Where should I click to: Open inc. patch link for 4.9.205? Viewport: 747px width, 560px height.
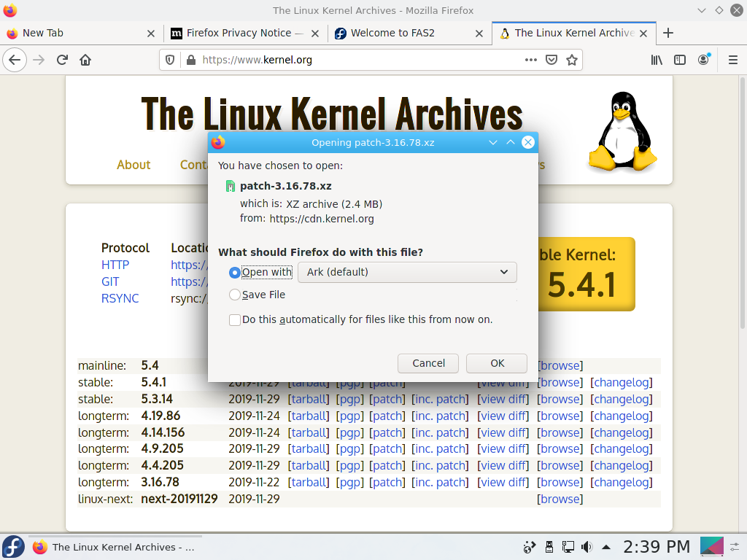click(440, 449)
